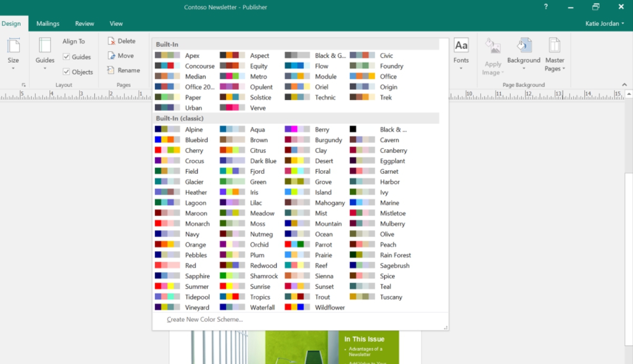Open the Master Pages icon
Viewport: 633px width, 364px height.
[554, 46]
